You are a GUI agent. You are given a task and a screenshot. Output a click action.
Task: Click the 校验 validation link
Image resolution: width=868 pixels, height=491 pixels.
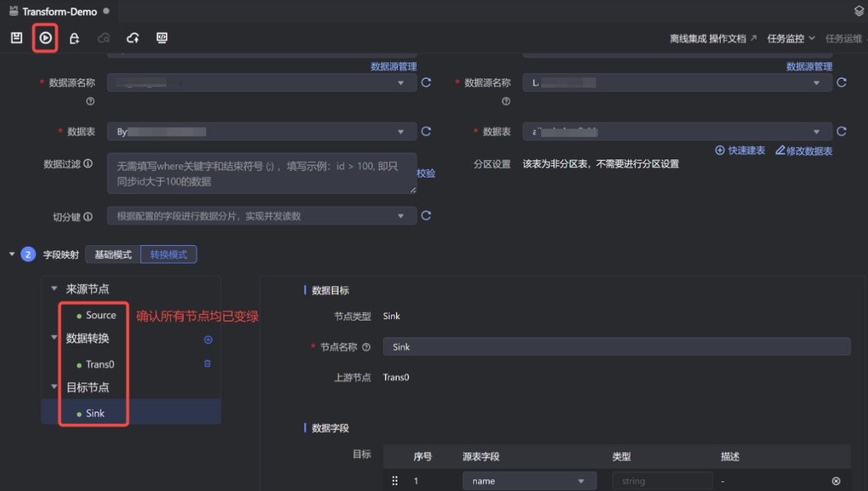tap(426, 173)
